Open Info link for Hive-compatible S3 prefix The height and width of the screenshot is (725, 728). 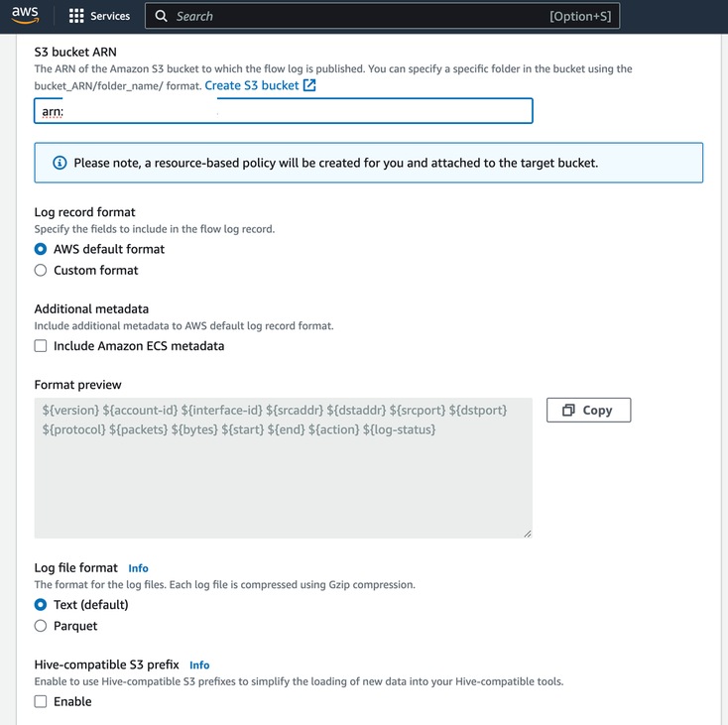[x=199, y=665]
